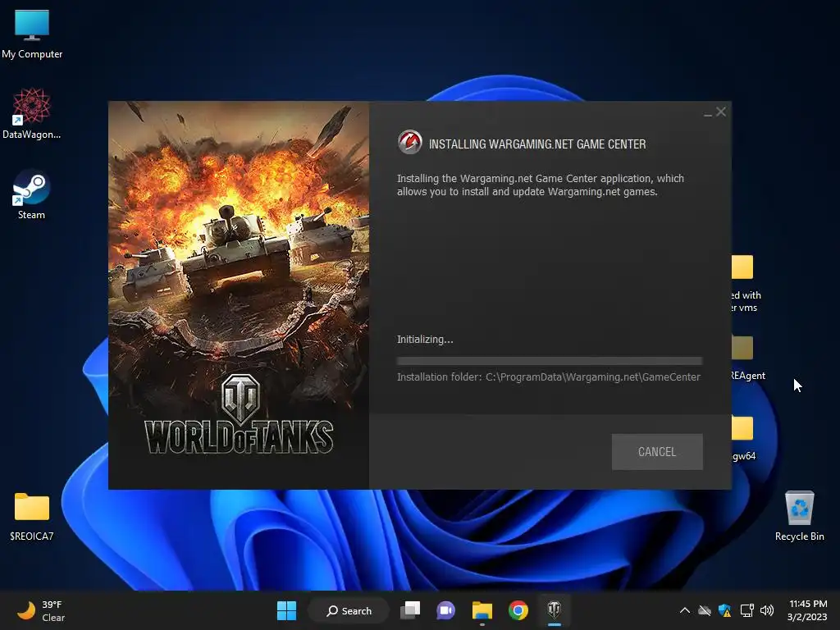Select the Steam desktop shortcut

pyautogui.click(x=32, y=194)
